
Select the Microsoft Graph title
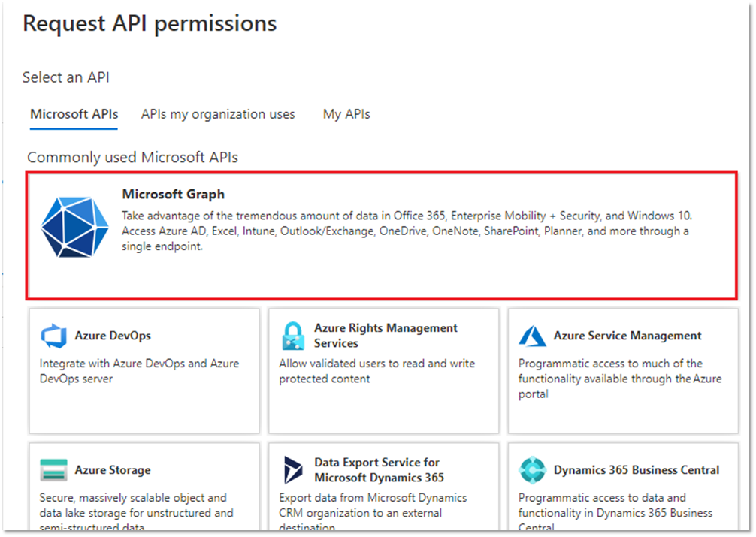coord(173,195)
